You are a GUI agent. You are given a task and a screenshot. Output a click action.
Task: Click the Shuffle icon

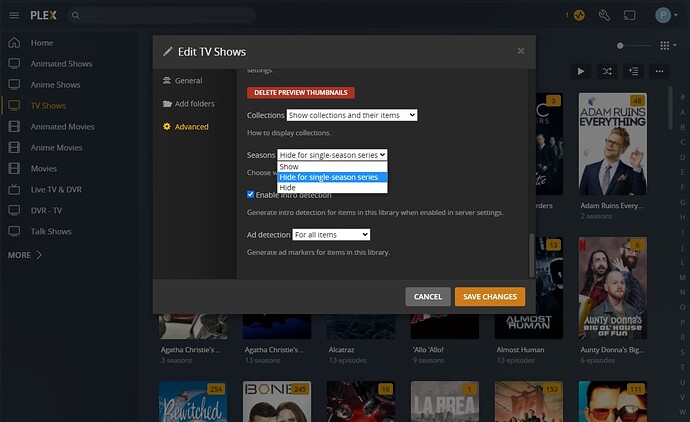tap(607, 71)
